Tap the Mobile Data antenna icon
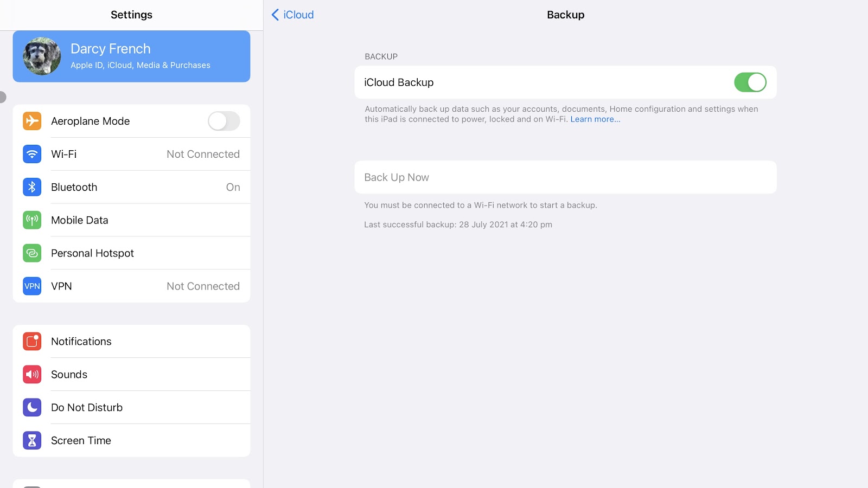Screen dimensions: 868x488 32,220
